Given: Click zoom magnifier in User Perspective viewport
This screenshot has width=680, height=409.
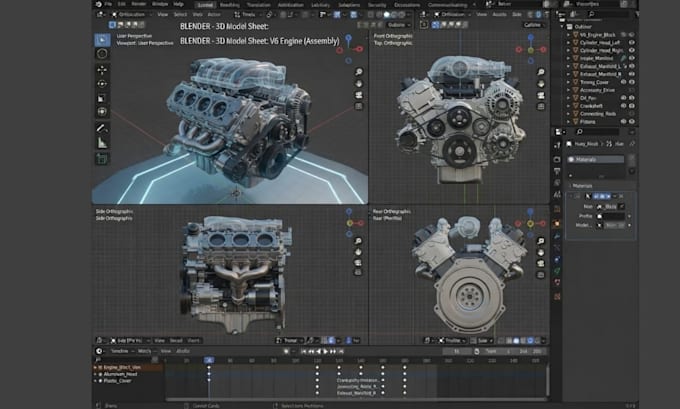Looking at the screenshot, I should tap(359, 72).
